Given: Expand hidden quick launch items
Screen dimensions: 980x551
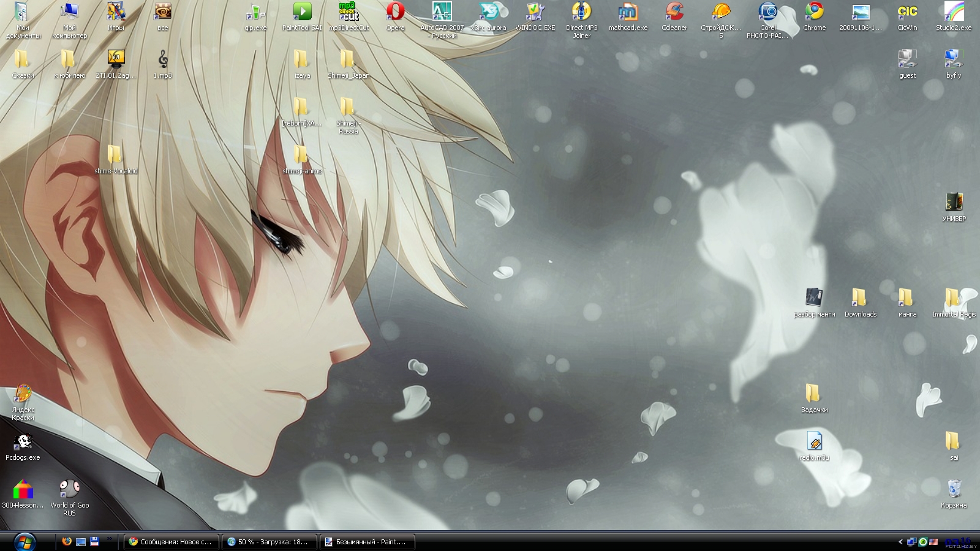Looking at the screenshot, I should 110,539.
